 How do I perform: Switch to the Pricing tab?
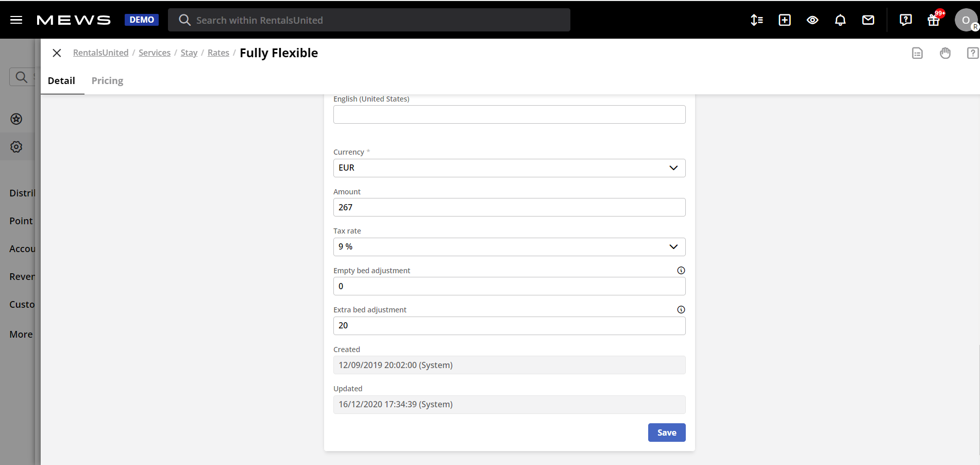tap(107, 81)
